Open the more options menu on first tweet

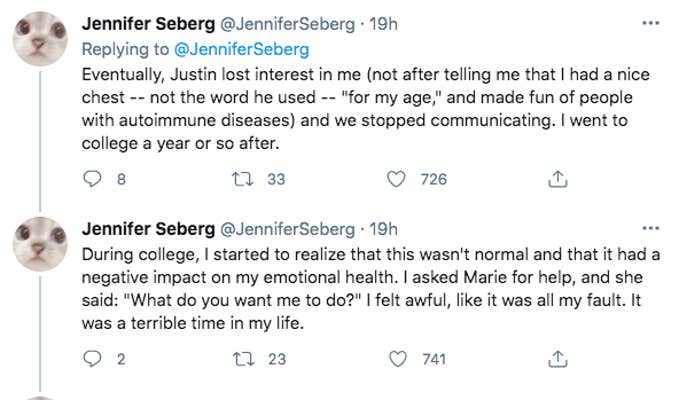[x=650, y=22]
